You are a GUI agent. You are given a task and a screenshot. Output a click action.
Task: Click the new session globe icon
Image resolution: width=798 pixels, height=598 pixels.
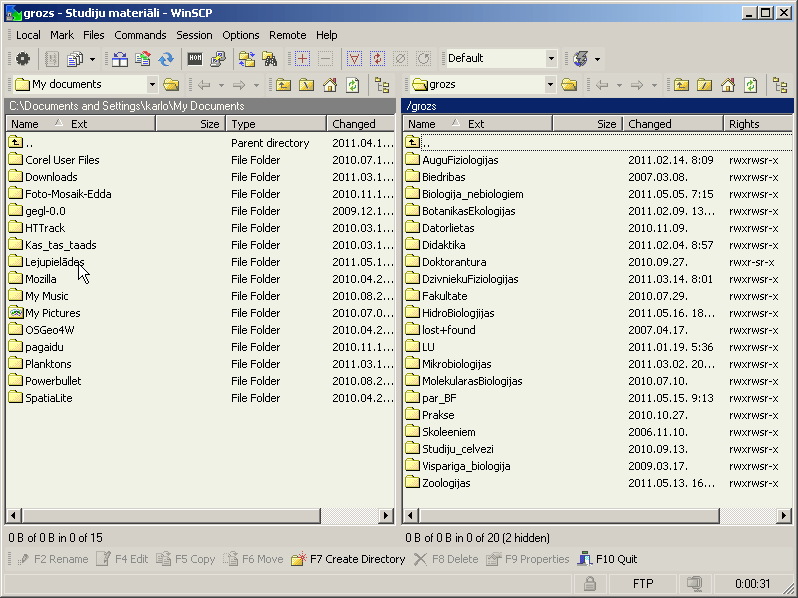pyautogui.click(x=580, y=59)
